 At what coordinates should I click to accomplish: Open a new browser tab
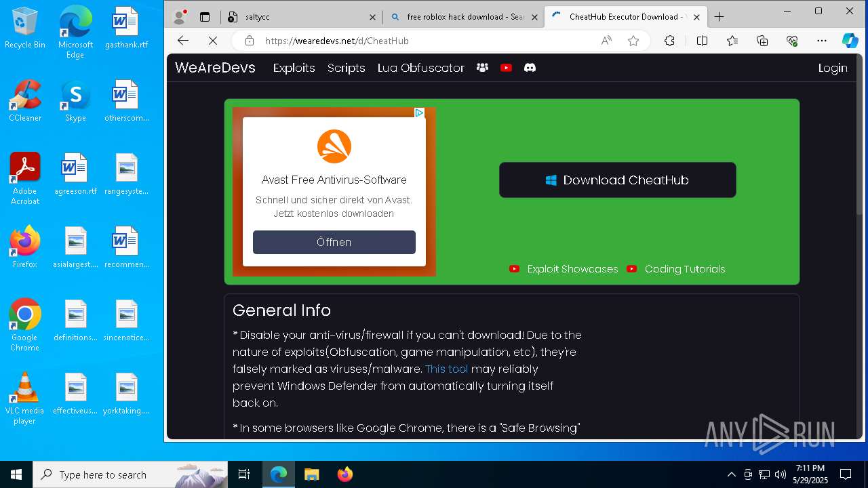(719, 17)
